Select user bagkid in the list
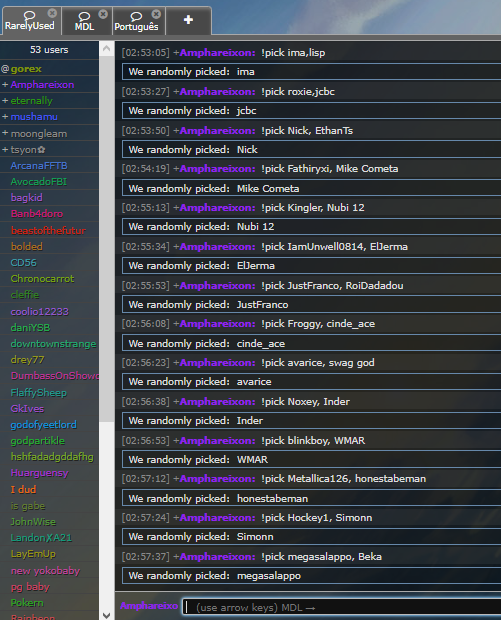This screenshot has width=501, height=620. click(26, 197)
